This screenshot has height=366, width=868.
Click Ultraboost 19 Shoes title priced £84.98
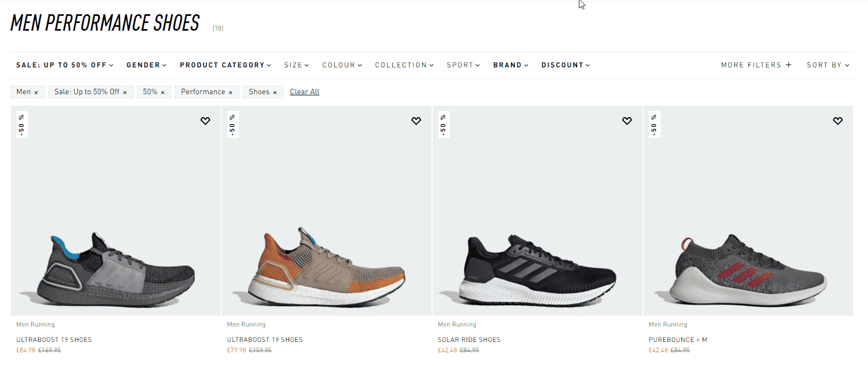(54, 340)
